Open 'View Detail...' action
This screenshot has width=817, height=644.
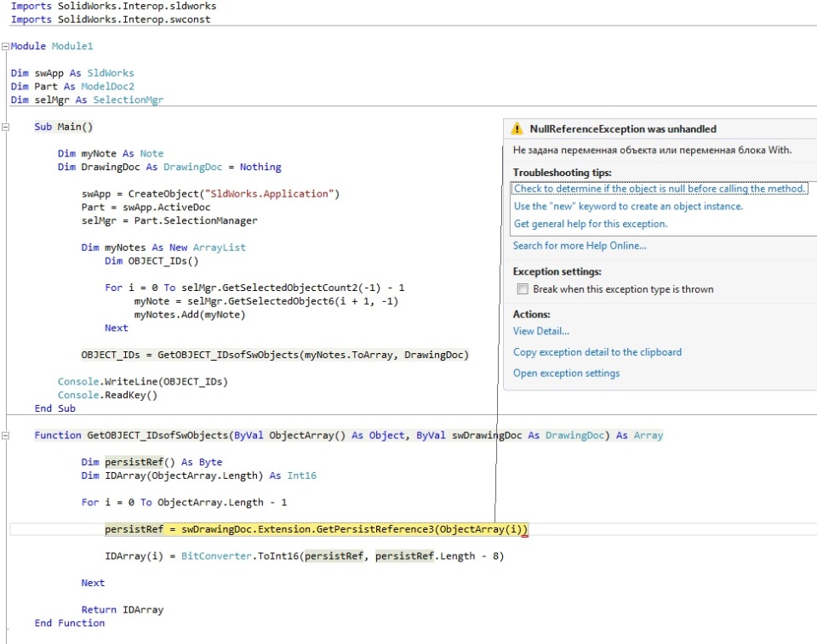[541, 332]
